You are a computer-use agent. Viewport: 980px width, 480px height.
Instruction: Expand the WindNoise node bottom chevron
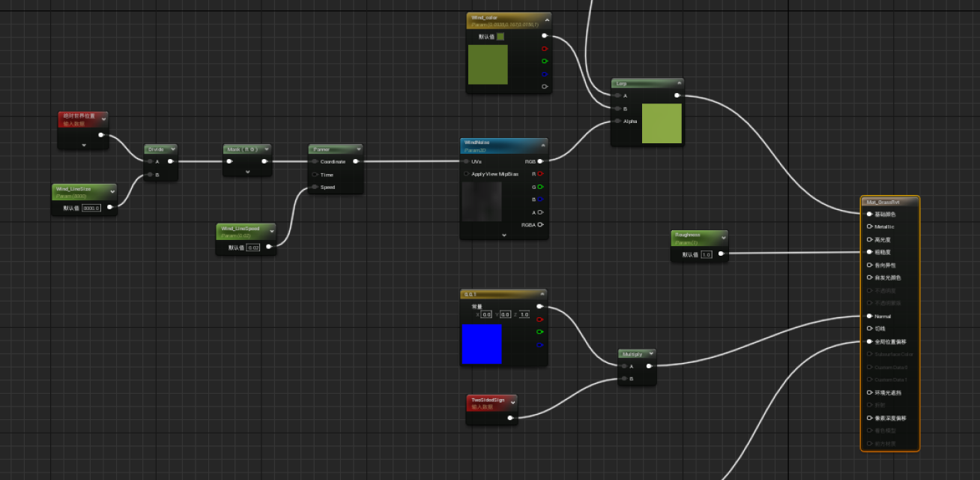tap(503, 235)
